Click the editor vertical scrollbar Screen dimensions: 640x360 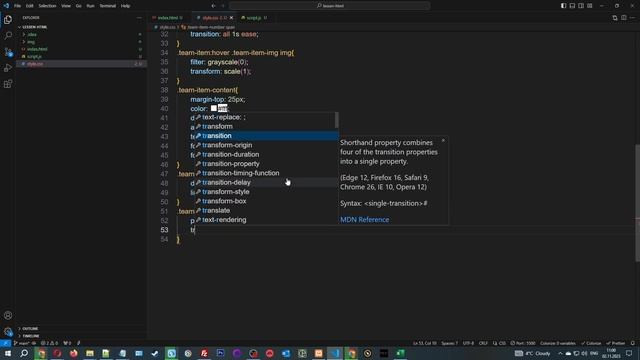[637, 203]
